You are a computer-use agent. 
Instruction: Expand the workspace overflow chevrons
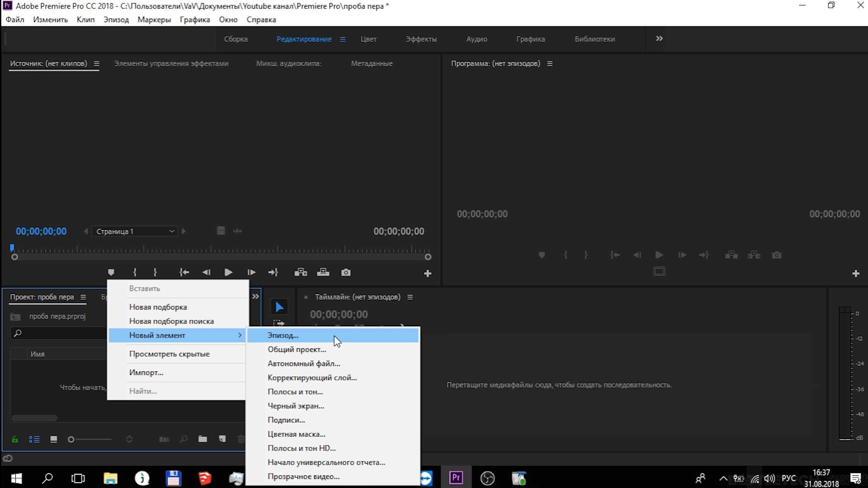click(x=659, y=39)
